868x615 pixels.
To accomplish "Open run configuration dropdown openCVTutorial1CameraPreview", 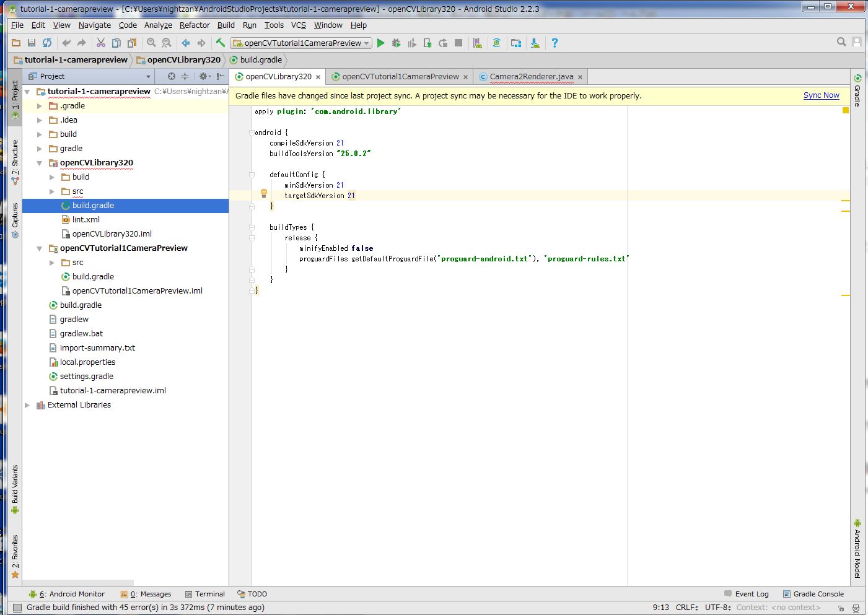I will click(301, 43).
